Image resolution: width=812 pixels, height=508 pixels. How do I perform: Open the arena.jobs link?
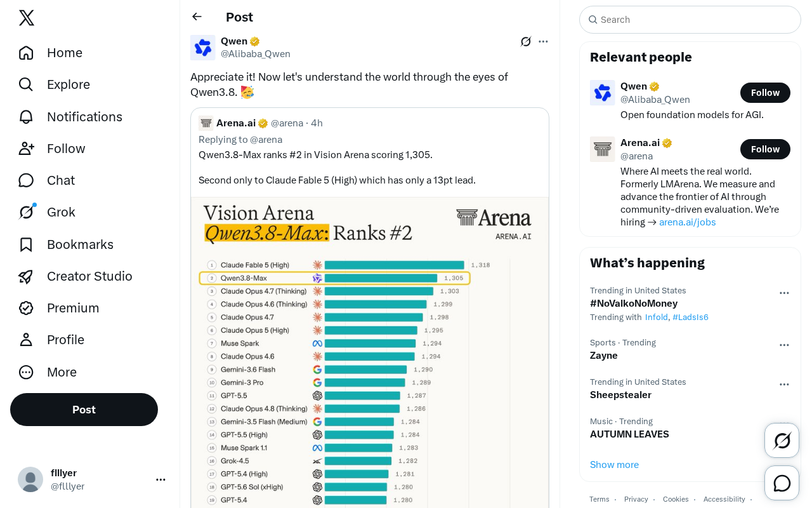pos(688,222)
